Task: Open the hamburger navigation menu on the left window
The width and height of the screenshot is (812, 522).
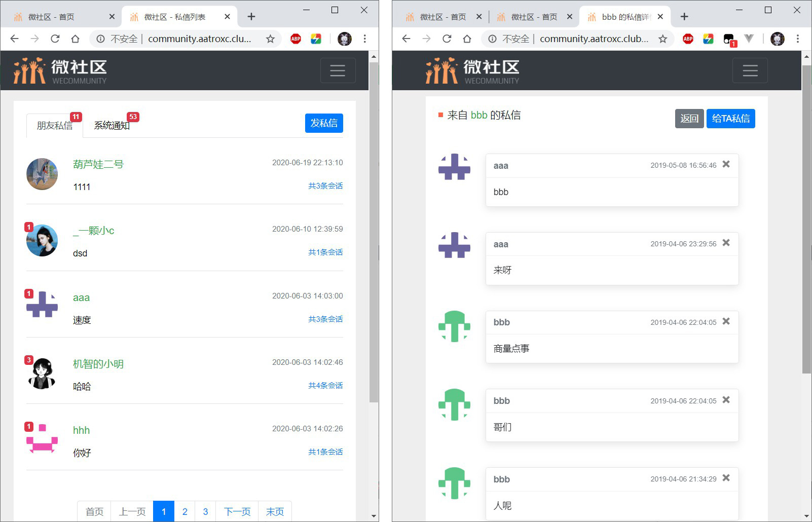Action: [338, 70]
